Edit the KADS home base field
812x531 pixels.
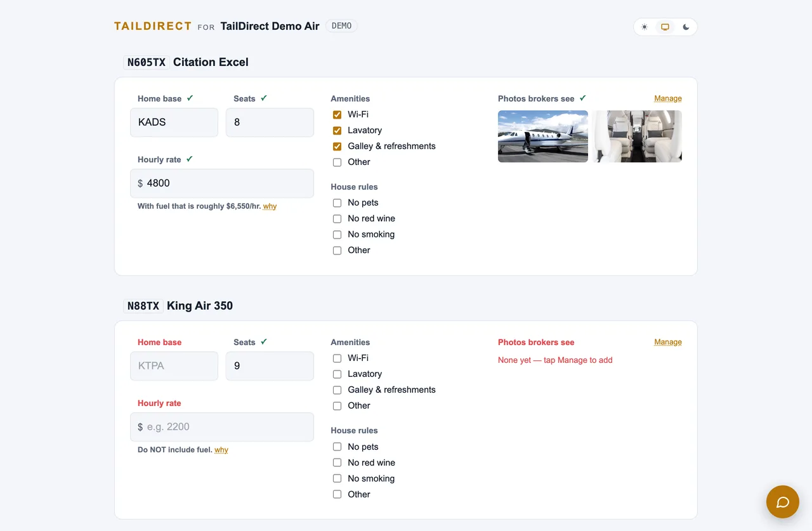pyautogui.click(x=174, y=122)
